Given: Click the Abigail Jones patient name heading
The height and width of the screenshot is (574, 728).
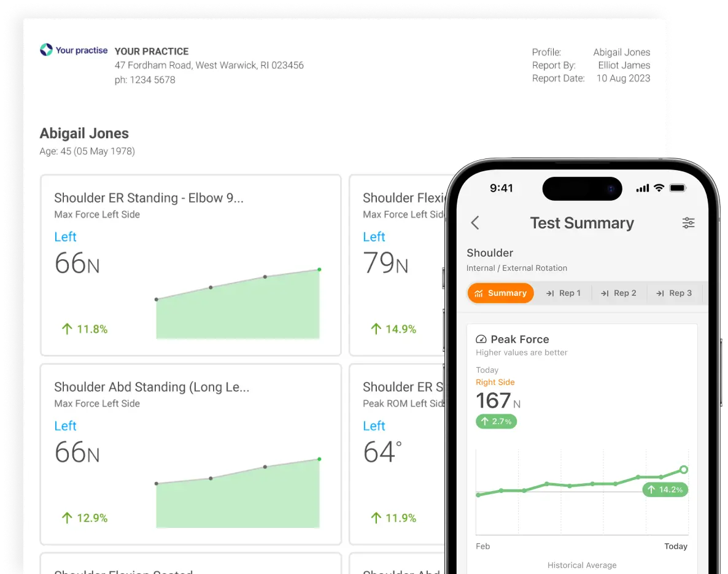Looking at the screenshot, I should (84, 133).
